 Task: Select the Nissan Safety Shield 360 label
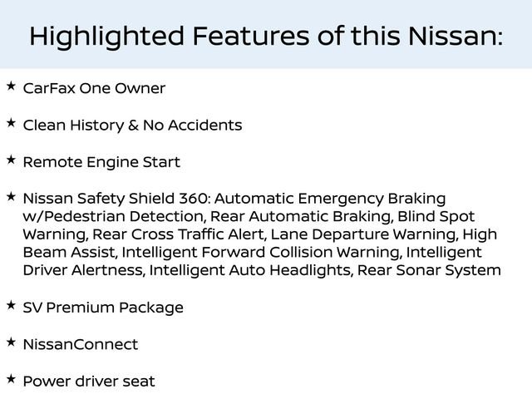[116, 199]
